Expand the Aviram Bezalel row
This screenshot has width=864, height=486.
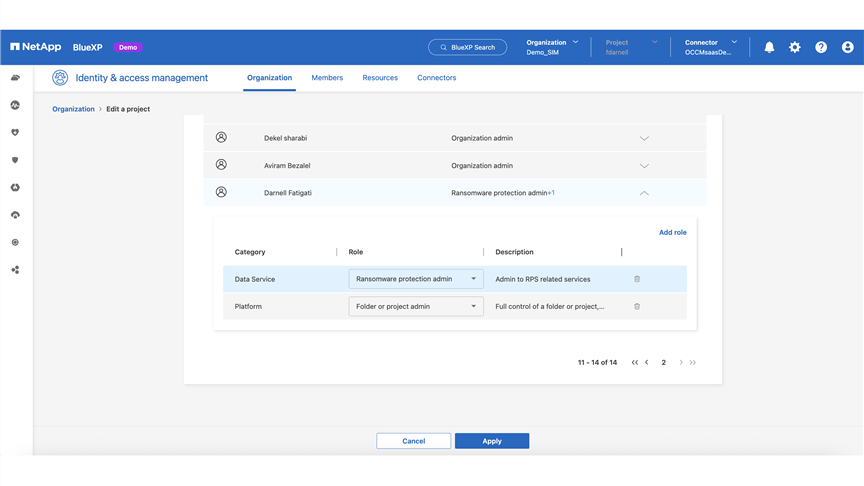[644, 166]
